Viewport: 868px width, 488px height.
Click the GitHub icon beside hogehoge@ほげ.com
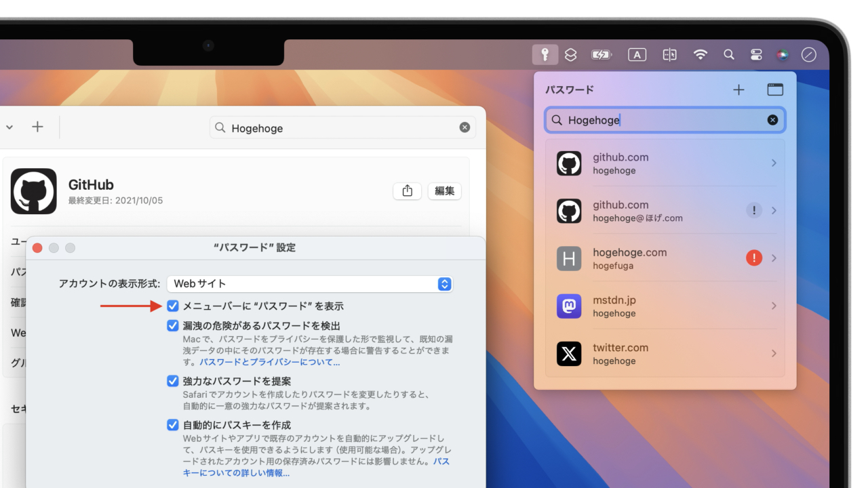[x=569, y=211]
